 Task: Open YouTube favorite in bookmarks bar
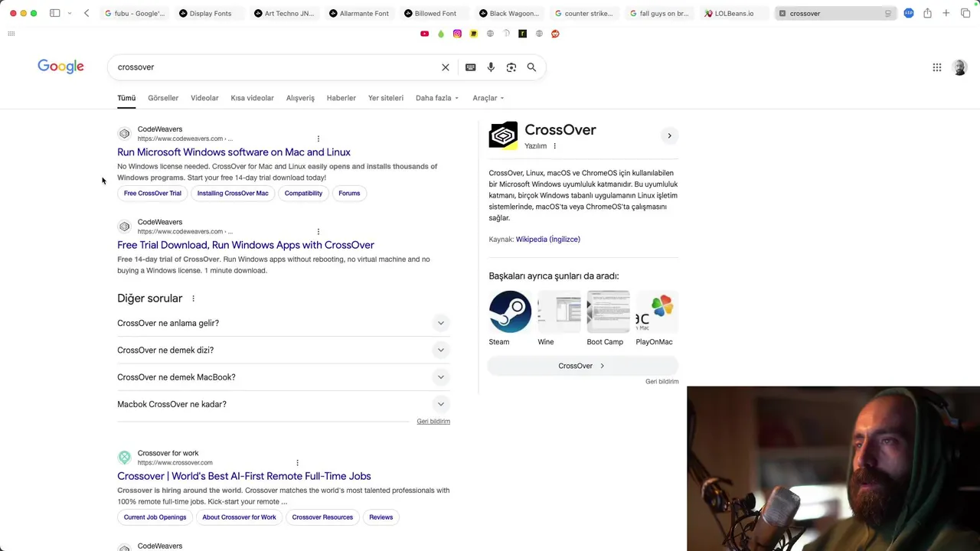pyautogui.click(x=425, y=34)
